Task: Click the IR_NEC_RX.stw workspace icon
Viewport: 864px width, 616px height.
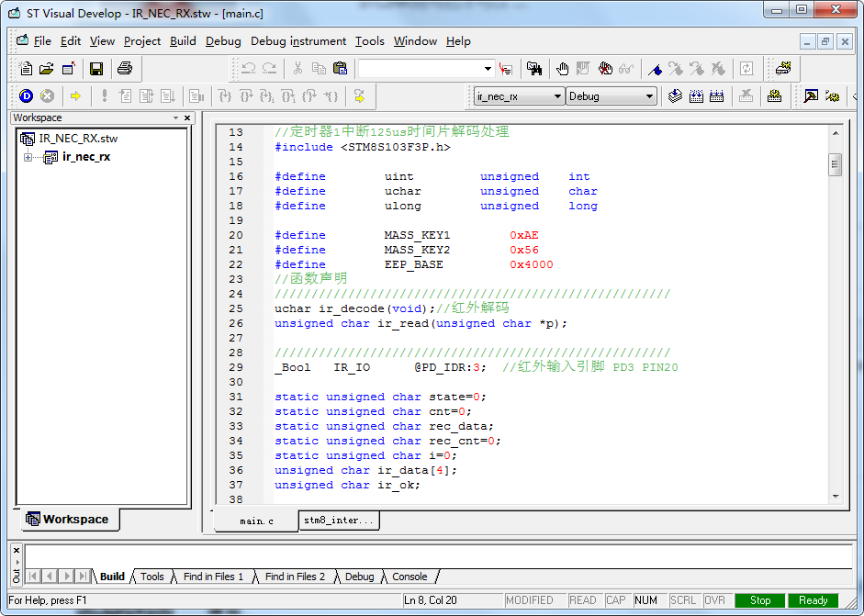Action: click(x=28, y=139)
